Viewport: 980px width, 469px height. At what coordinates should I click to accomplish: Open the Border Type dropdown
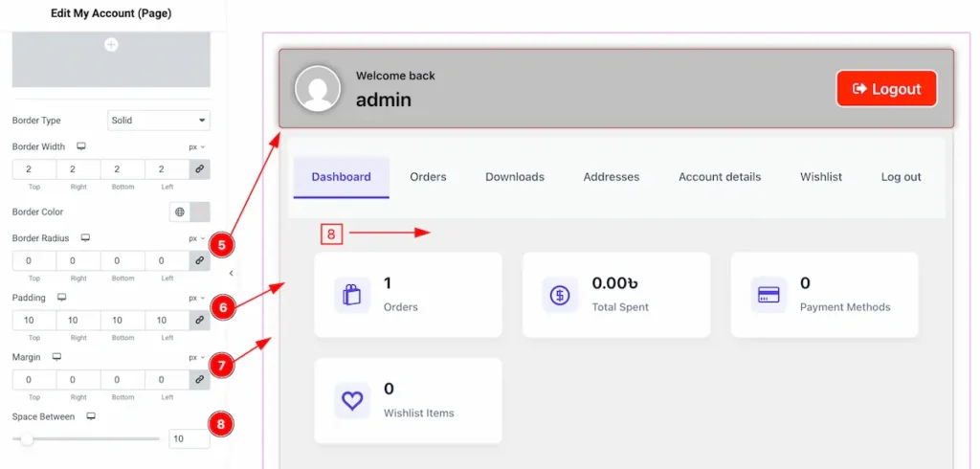click(x=159, y=121)
